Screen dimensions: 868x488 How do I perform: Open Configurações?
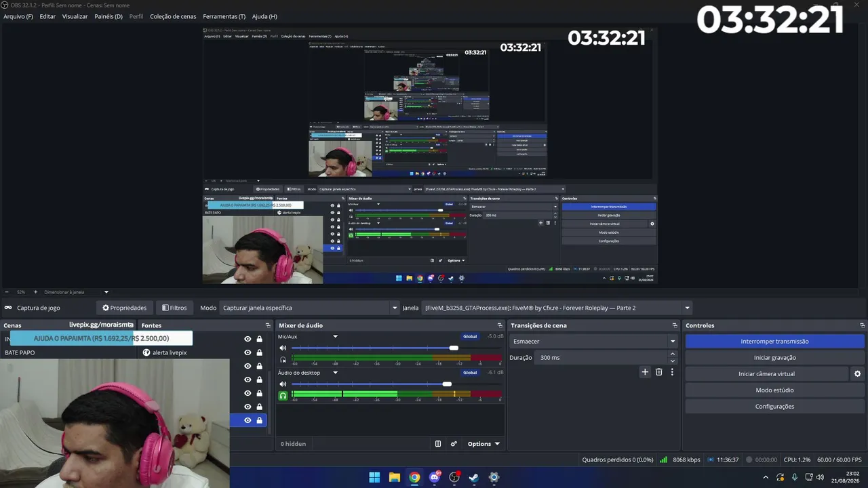(774, 407)
